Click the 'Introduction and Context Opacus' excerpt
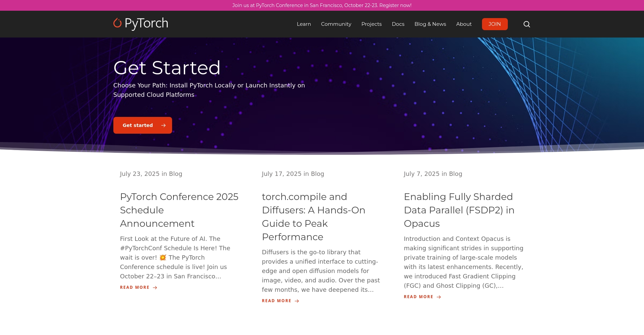The image size is (644, 335). point(464,262)
